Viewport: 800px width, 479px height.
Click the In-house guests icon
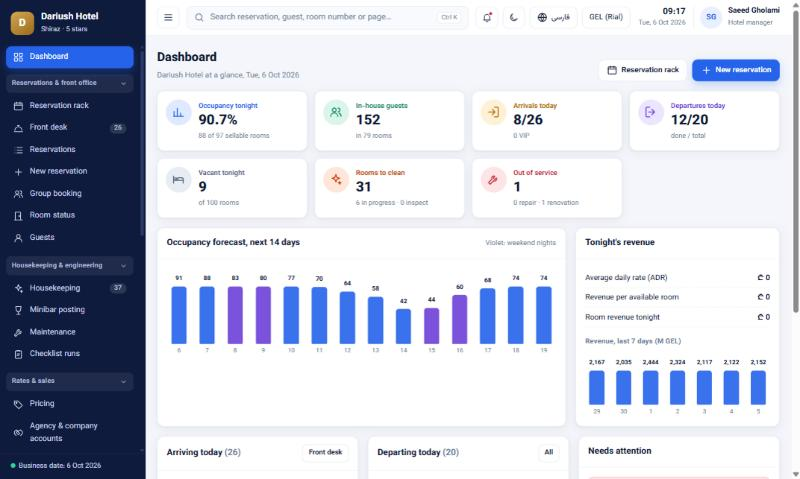[x=336, y=112]
